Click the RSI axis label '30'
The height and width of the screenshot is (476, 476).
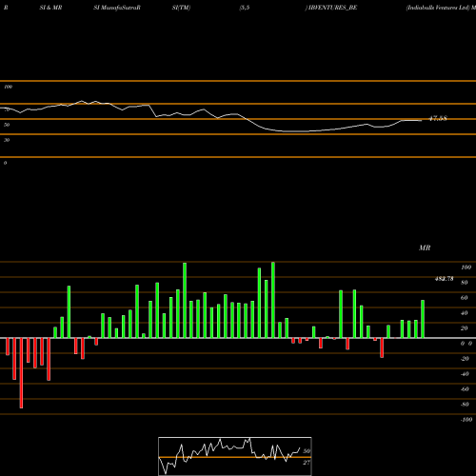coord(7,140)
